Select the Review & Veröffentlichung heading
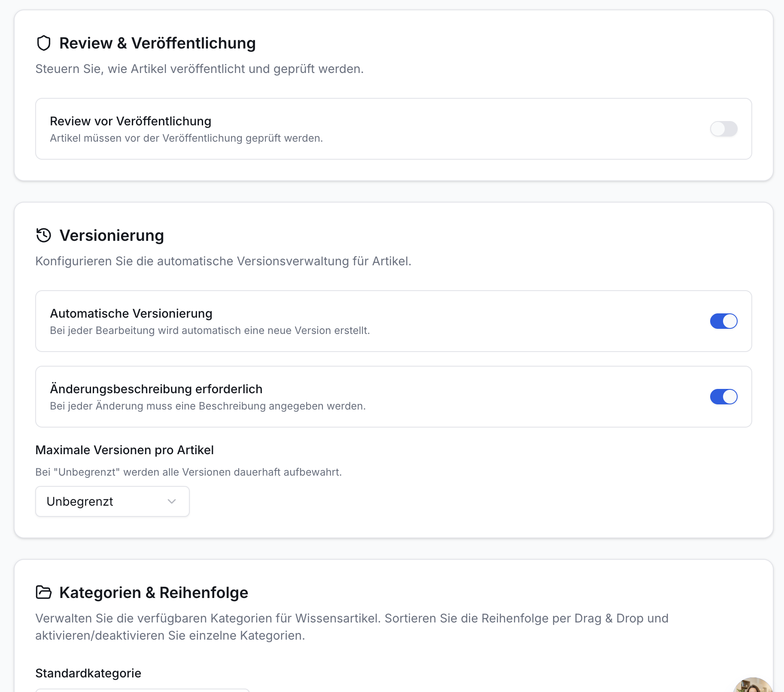 click(158, 43)
